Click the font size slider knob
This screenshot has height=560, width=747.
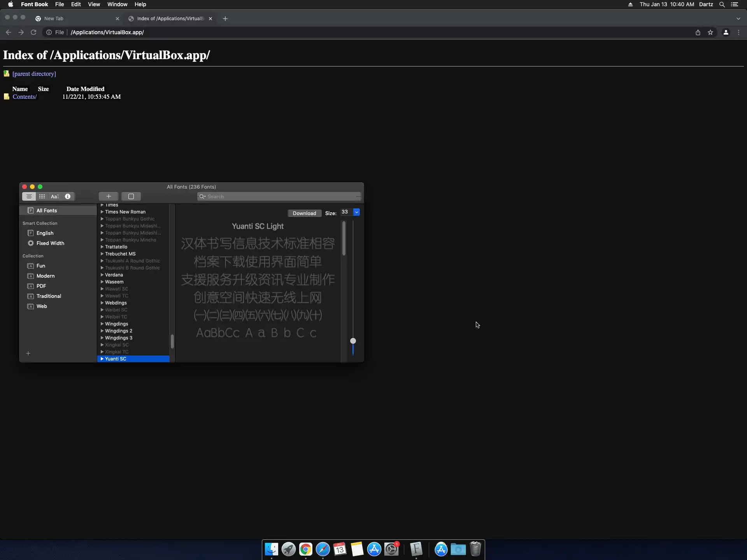point(353,341)
